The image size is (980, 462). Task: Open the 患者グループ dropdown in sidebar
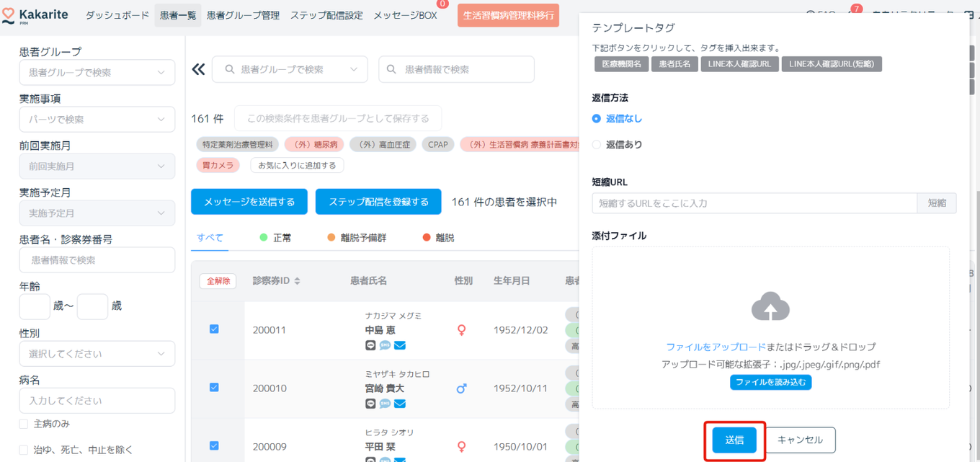[x=97, y=73]
